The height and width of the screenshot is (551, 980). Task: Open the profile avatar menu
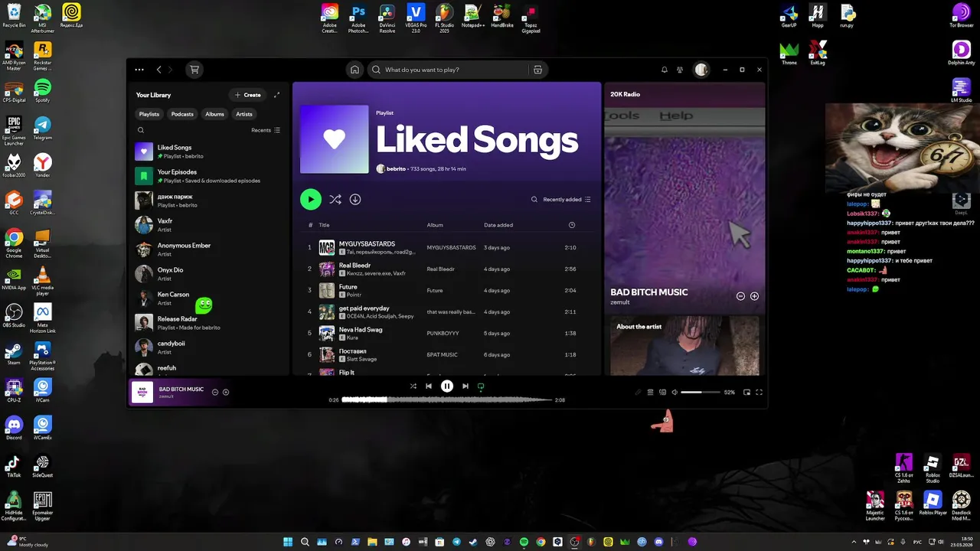coord(701,70)
